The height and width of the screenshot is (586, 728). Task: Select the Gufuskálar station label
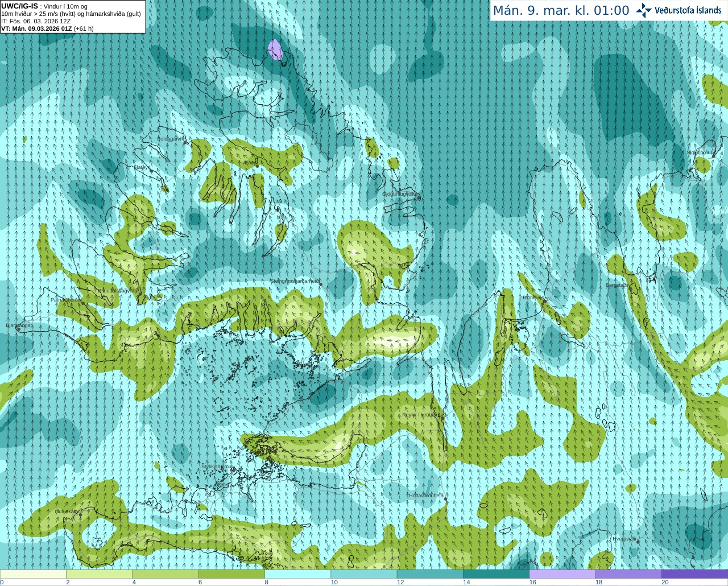pyautogui.click(x=66, y=511)
